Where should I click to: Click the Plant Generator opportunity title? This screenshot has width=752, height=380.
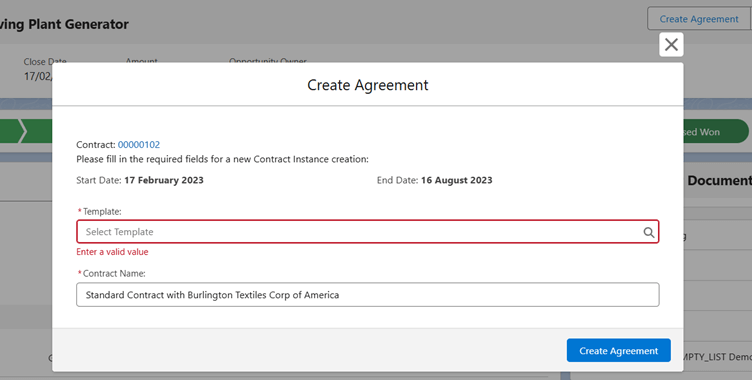click(64, 24)
